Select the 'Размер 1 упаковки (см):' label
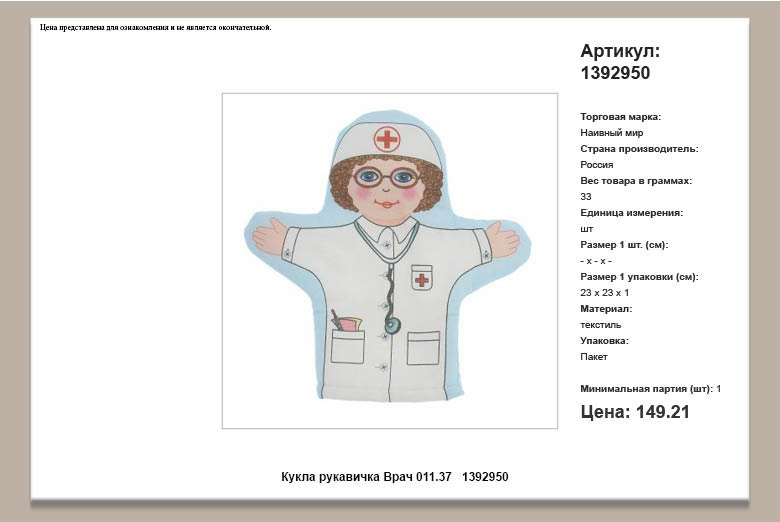 pyautogui.click(x=639, y=277)
